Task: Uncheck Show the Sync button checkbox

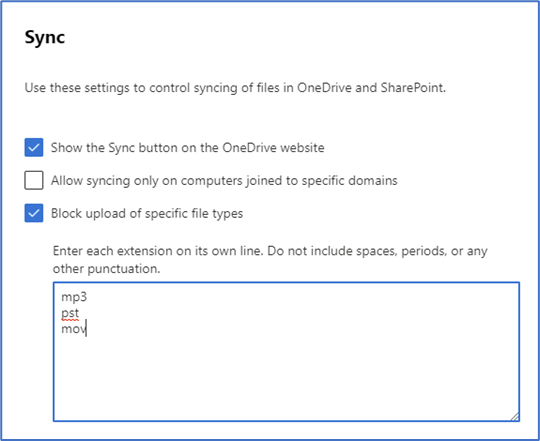Action: pyautogui.click(x=34, y=147)
